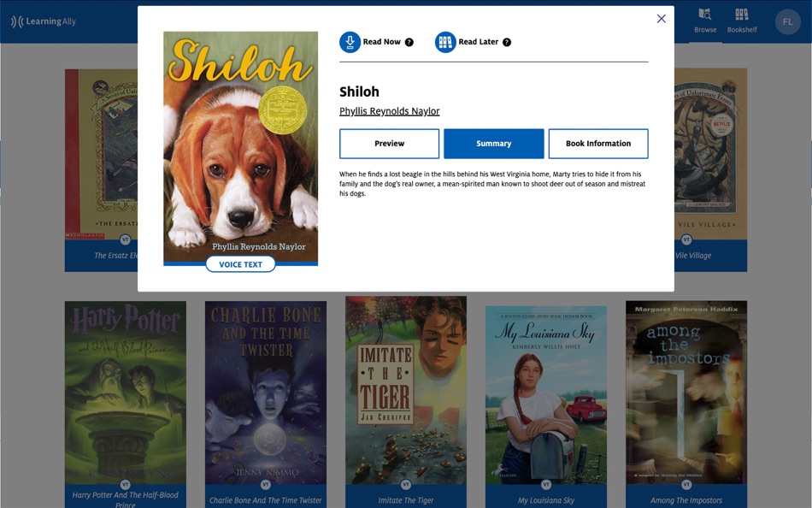Open the Phyllis Reynolds Naylor author link
Viewport: 812px width, 508px height.
tap(390, 111)
